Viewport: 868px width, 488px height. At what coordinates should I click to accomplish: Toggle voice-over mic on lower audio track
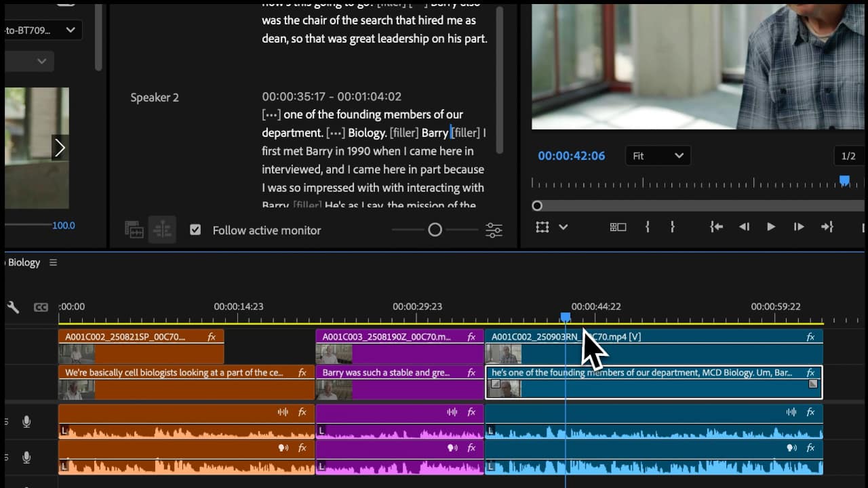pos(26,457)
